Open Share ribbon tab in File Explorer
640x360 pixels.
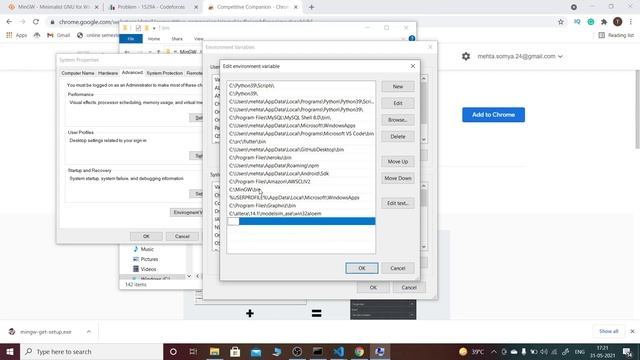[x=177, y=39]
